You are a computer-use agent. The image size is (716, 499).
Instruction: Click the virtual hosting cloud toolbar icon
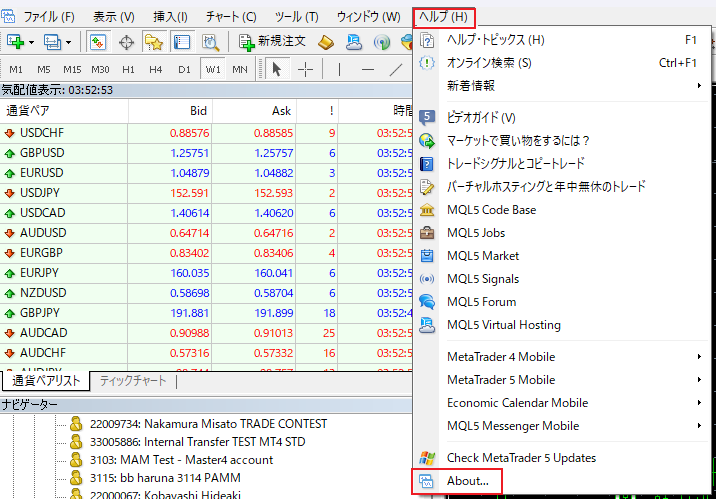[353, 42]
